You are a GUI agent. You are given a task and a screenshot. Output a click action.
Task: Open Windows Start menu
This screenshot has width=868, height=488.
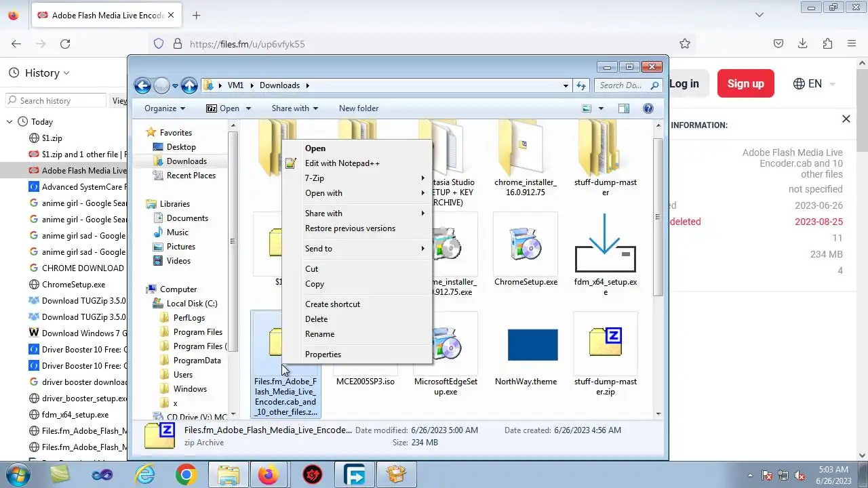[19, 474]
